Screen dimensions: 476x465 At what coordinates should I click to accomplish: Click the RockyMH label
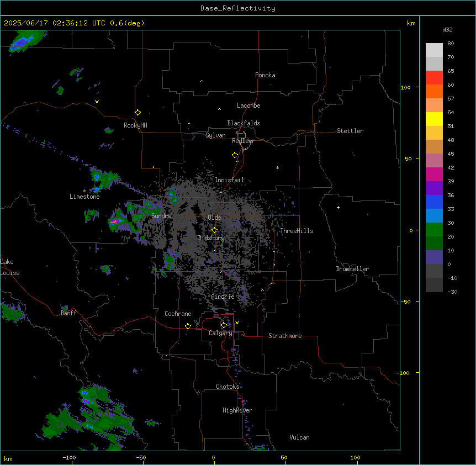(x=135, y=125)
